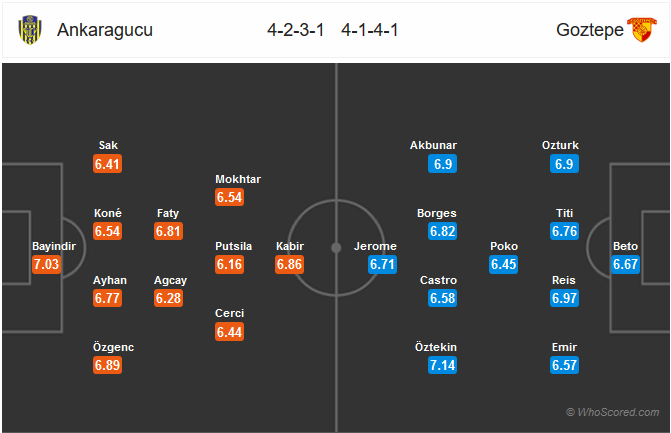Viewport: 671px width, 433px height.
Task: Click the Goztepe club crest logo
Action: (x=641, y=30)
